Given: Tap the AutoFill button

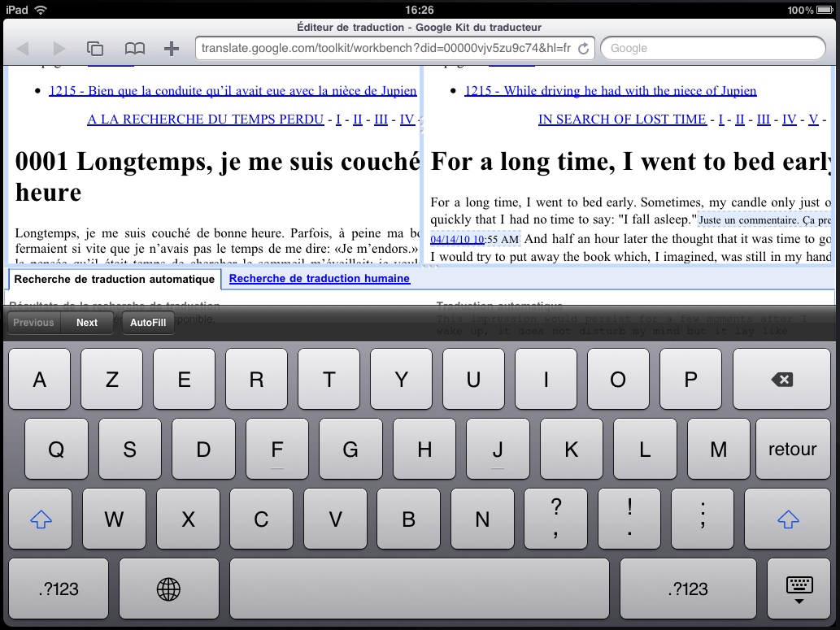Looking at the screenshot, I should (148, 323).
